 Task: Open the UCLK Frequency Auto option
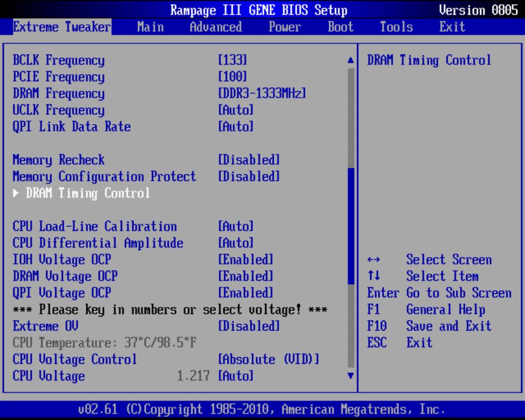click(236, 110)
